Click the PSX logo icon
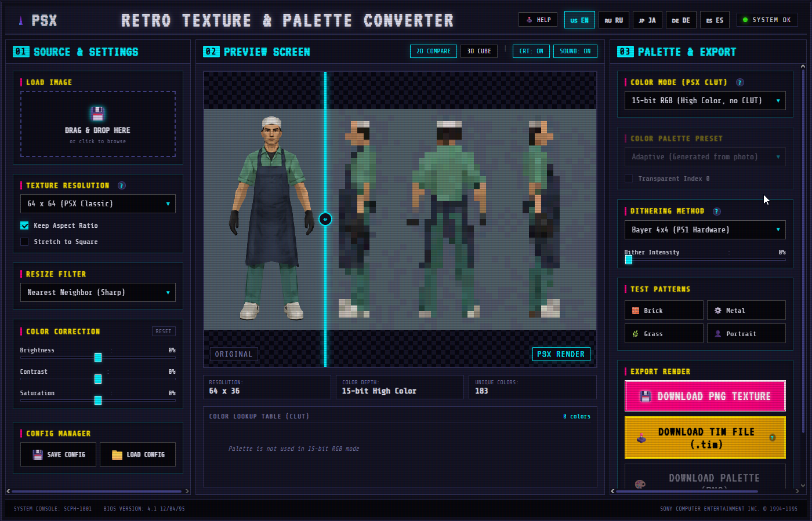The height and width of the screenshot is (521, 812). [21, 21]
